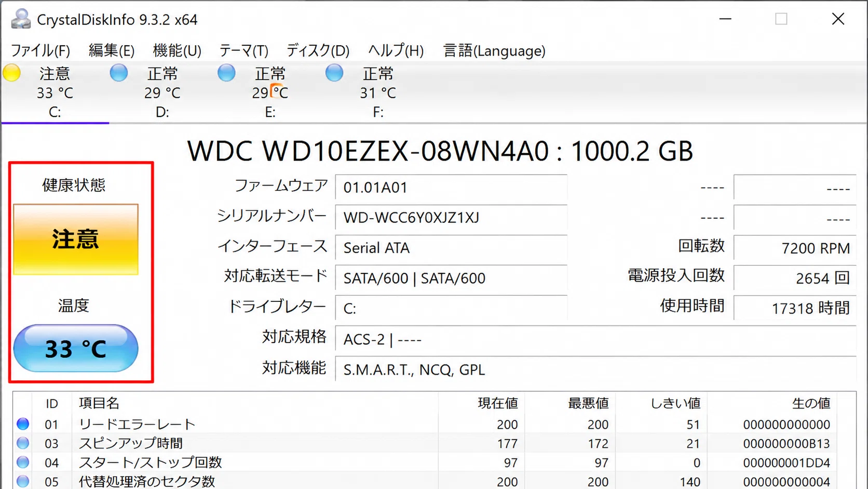Click the 温度 label
Viewport: 868px width, 489px height.
74,306
